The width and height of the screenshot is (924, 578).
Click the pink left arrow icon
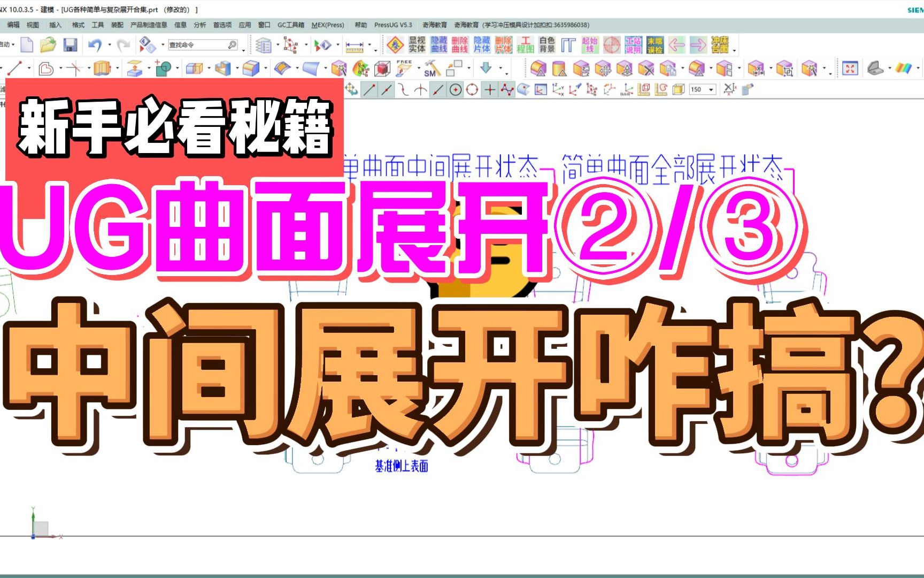(x=676, y=45)
